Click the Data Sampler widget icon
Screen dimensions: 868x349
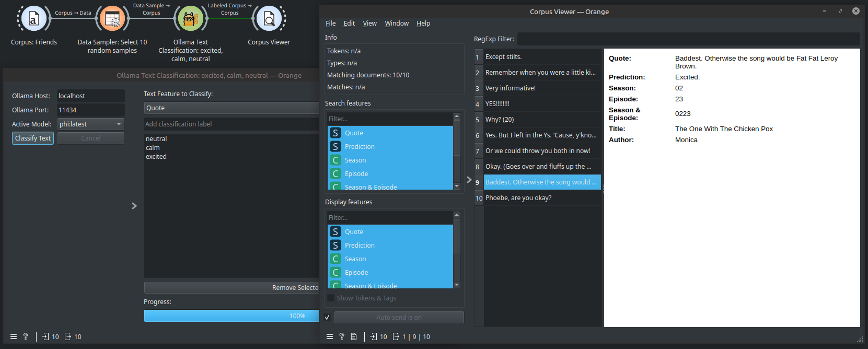(112, 19)
